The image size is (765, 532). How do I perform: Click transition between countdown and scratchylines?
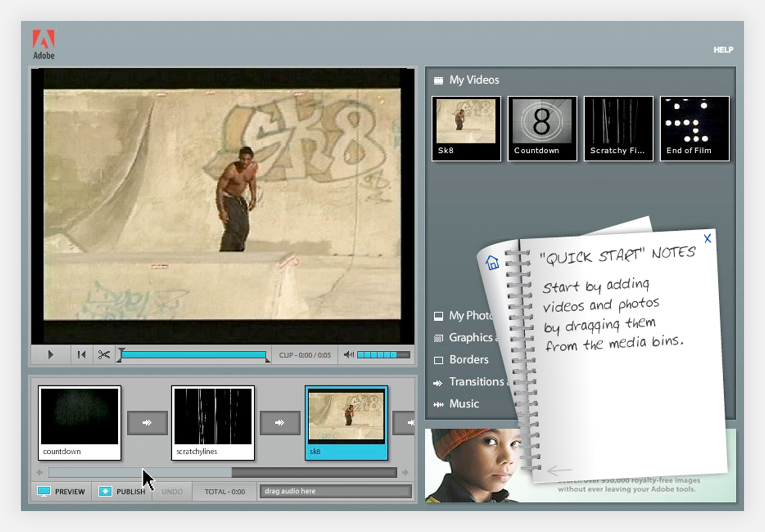(147, 423)
